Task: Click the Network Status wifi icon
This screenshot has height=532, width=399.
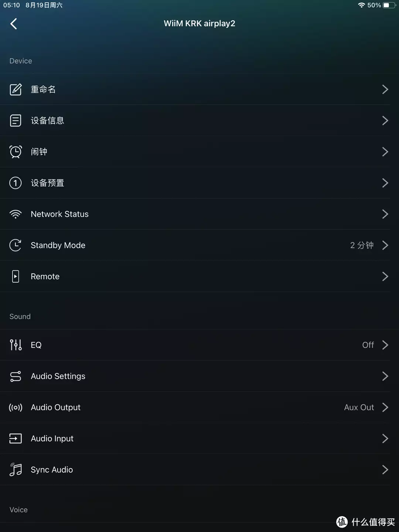Action: point(16,214)
